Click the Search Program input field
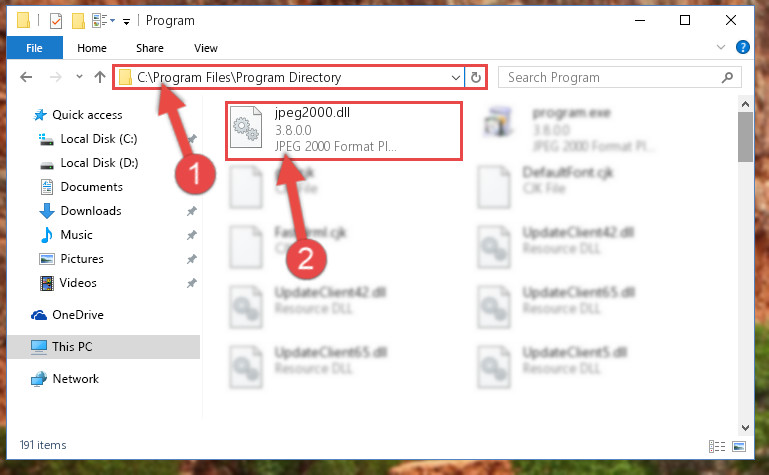This screenshot has height=475, width=769. click(x=611, y=77)
